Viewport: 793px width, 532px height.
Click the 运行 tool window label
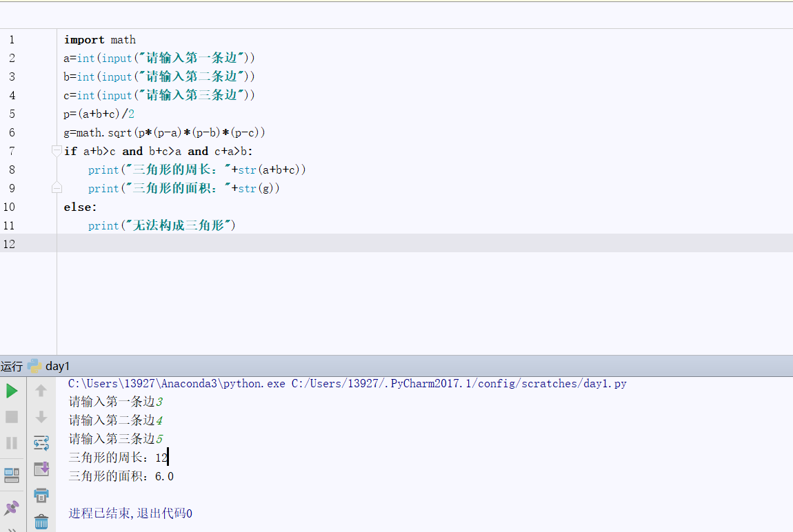tap(13, 366)
